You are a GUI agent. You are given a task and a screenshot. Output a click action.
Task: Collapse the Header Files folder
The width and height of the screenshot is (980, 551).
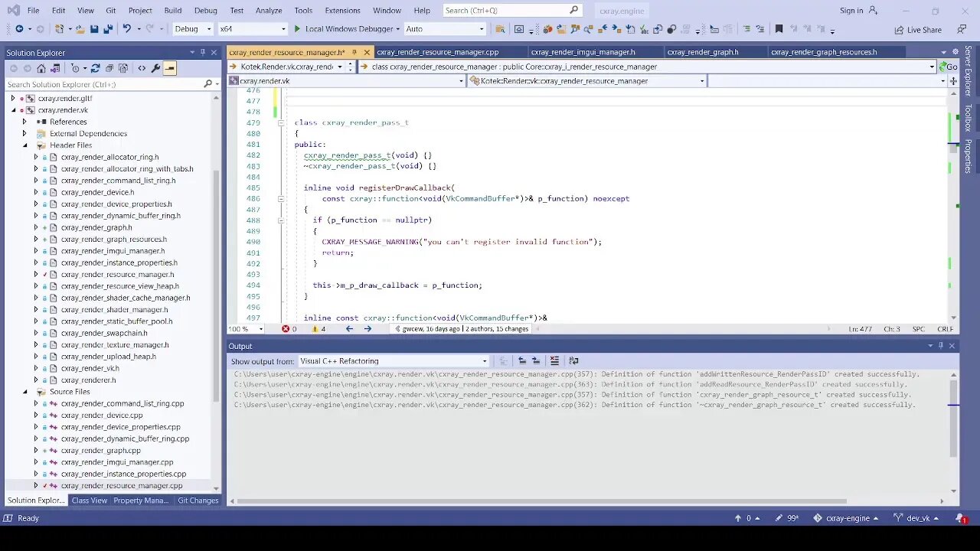pos(24,145)
